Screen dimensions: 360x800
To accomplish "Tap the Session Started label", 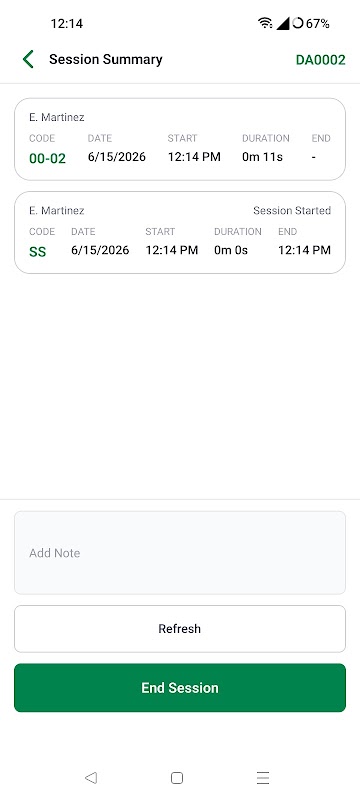I will (x=292, y=210).
